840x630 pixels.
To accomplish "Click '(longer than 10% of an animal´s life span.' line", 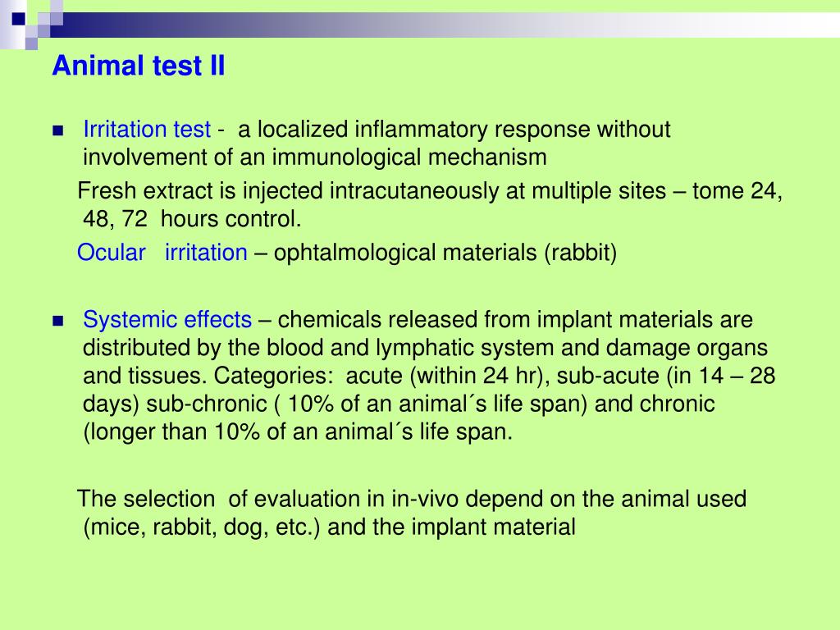I will [298, 431].
